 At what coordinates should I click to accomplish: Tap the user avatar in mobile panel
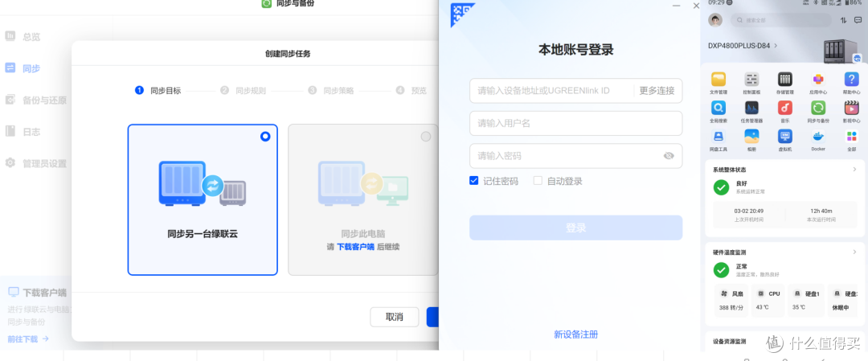715,20
